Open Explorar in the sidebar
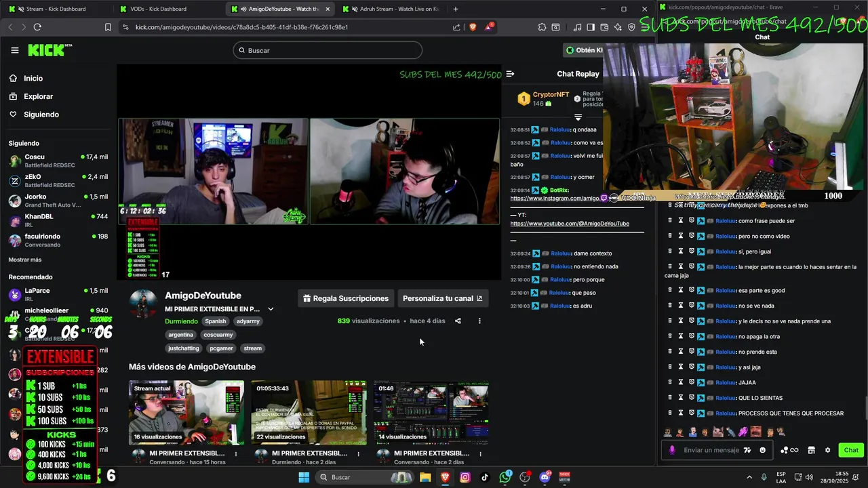Image resolution: width=868 pixels, height=488 pixels. point(31,96)
